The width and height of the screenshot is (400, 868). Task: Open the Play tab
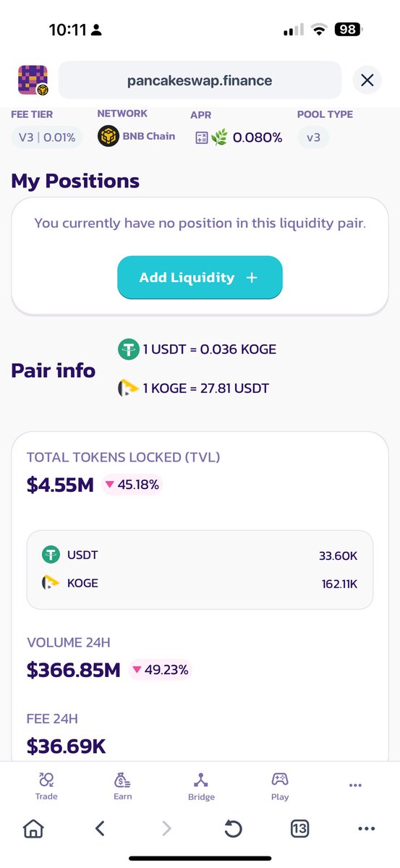[280, 786]
